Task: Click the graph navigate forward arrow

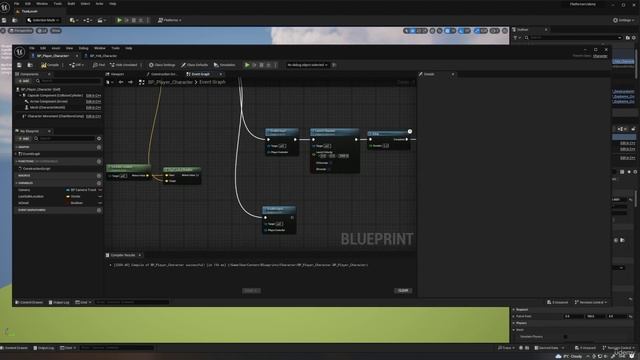Action: pyautogui.click(x=130, y=82)
